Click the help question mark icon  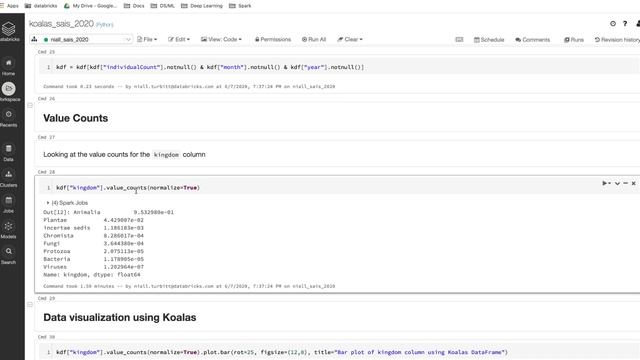coord(625,24)
